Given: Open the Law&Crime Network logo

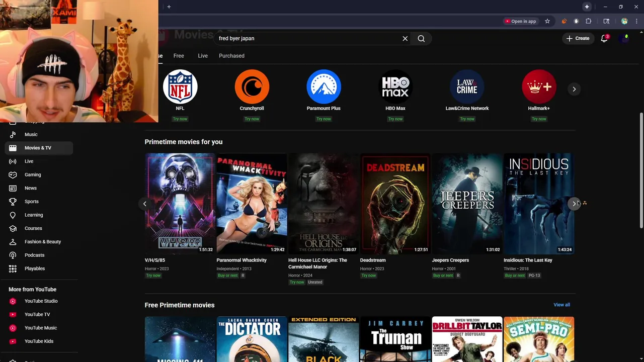Looking at the screenshot, I should tap(467, 87).
